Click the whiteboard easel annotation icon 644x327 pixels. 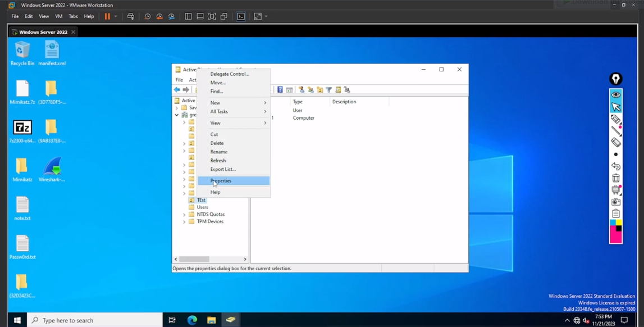pyautogui.click(x=616, y=190)
